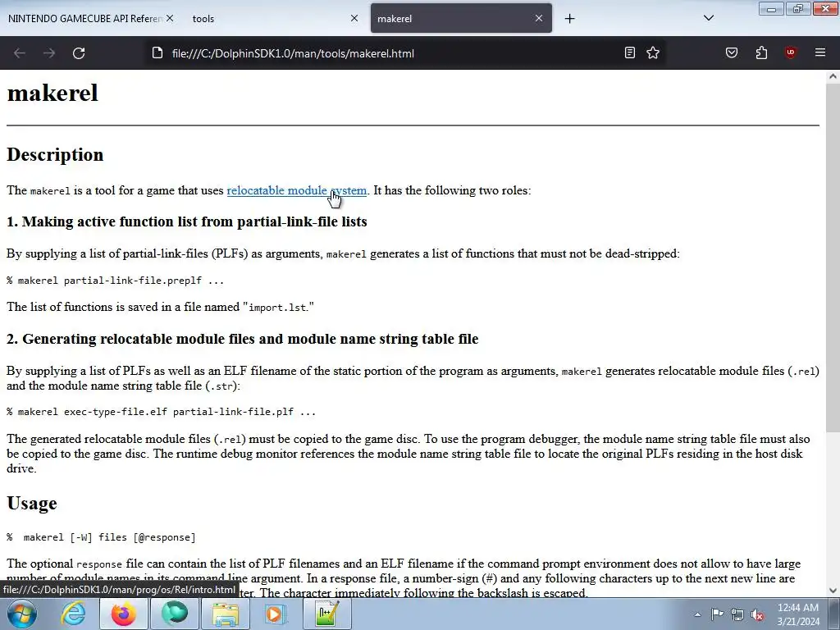The image size is (840, 630).
Task: Click heading '2. Generating relocatable module files'
Action: (242, 339)
